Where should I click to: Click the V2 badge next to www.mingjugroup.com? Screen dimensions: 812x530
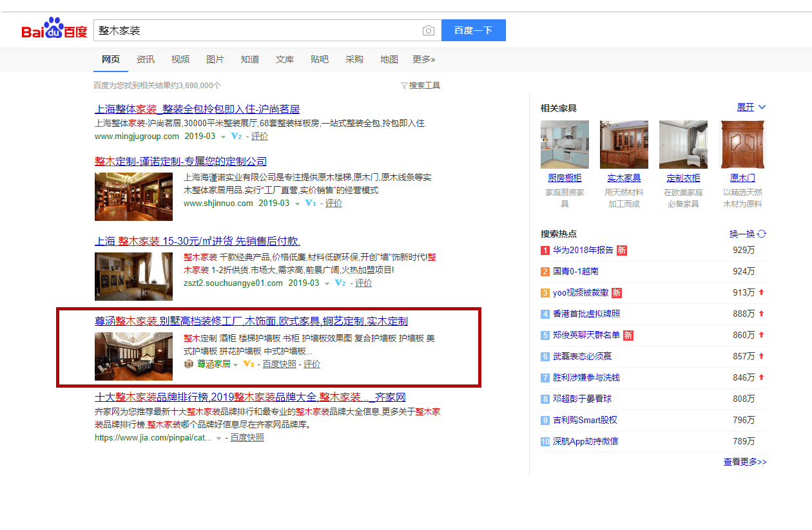click(x=236, y=137)
